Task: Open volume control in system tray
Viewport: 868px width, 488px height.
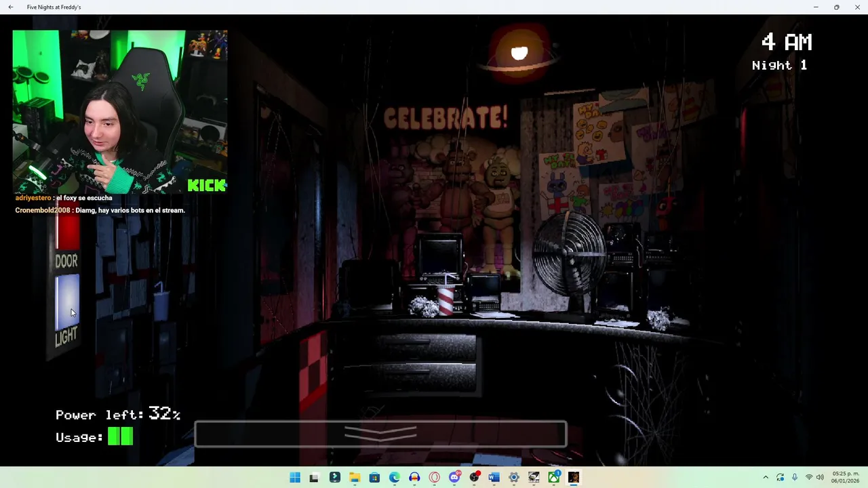Action: (820, 478)
